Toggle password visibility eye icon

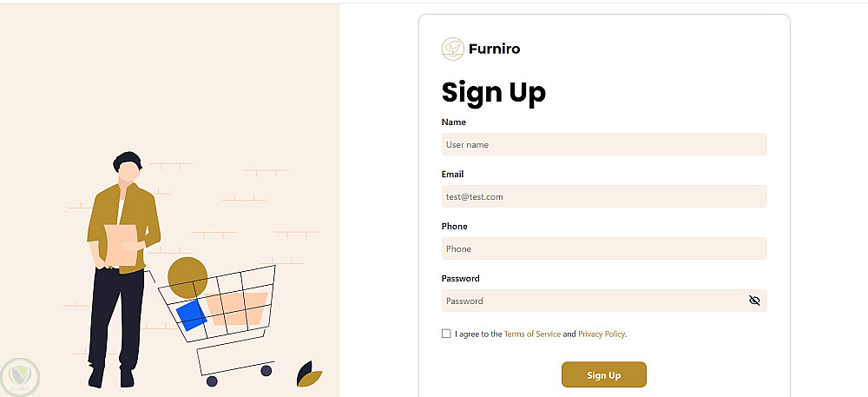754,301
